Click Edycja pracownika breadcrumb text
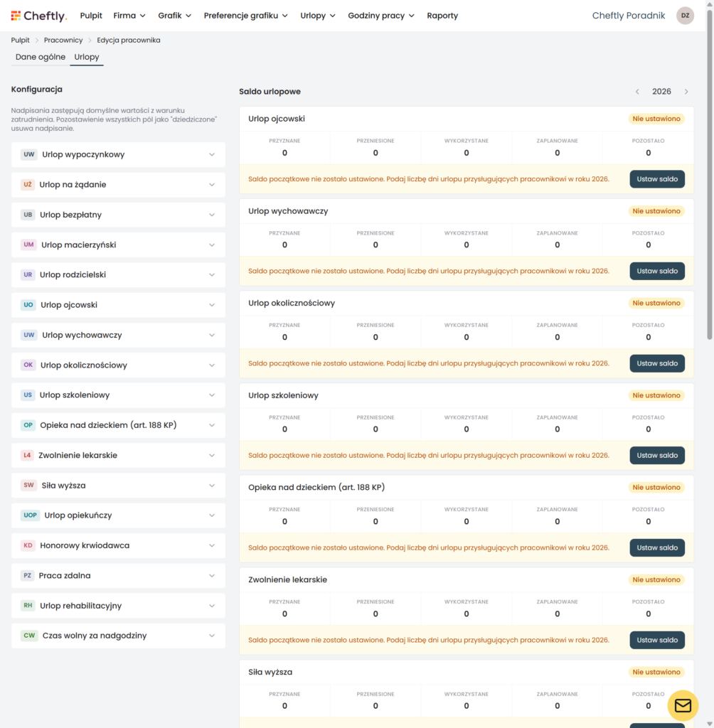The height and width of the screenshot is (728, 714). pyautogui.click(x=129, y=41)
